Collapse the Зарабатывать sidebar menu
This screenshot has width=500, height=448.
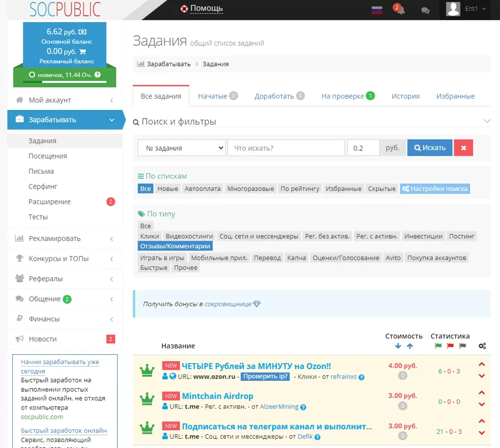[65, 120]
